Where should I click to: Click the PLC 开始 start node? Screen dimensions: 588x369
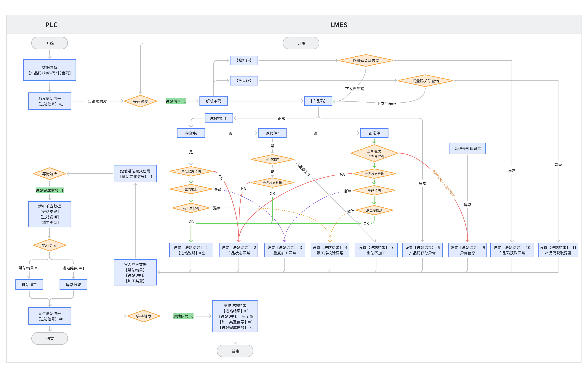(49, 43)
